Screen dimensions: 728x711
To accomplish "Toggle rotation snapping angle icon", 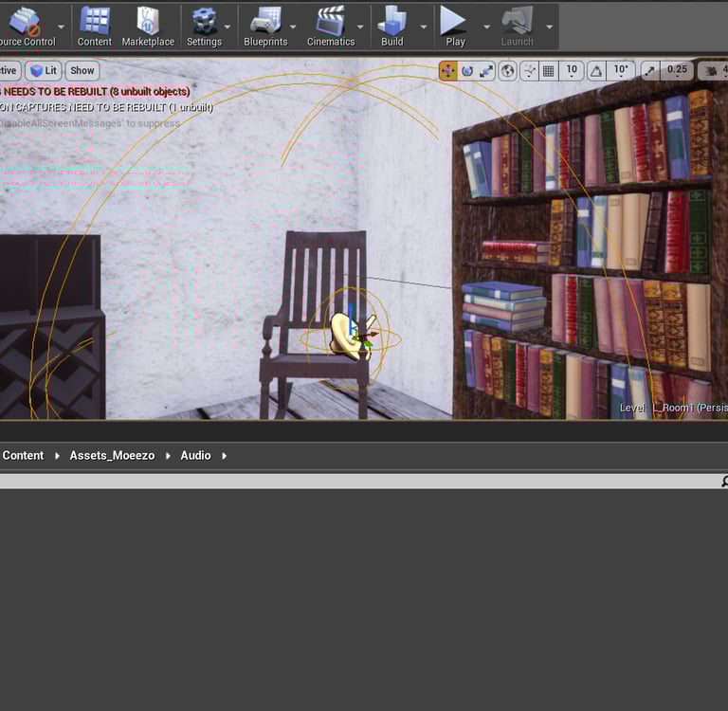I will (596, 71).
